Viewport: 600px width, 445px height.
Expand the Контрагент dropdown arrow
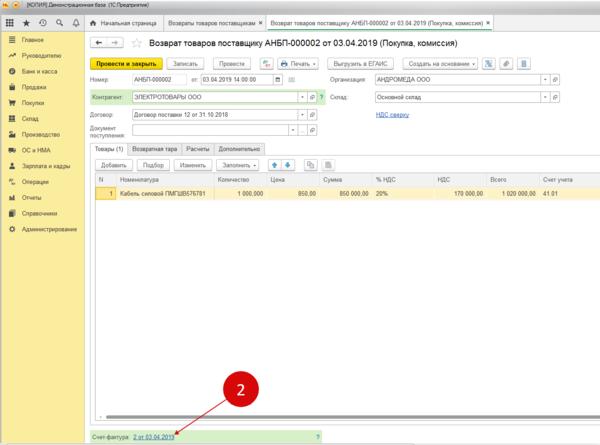click(302, 97)
